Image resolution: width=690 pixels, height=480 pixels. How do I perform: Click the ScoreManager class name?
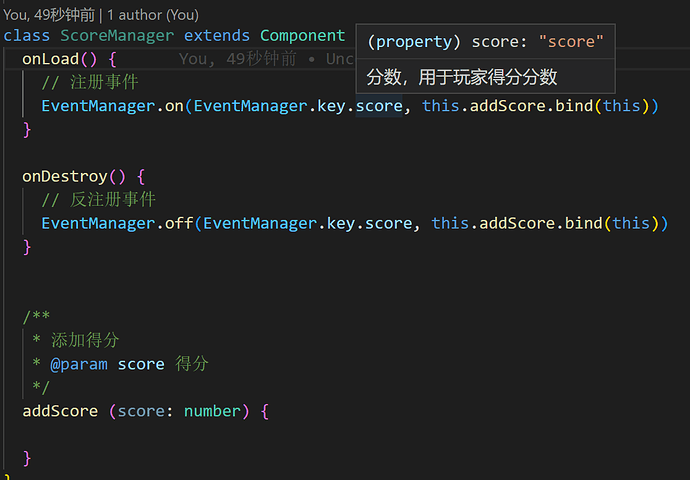coord(116,35)
